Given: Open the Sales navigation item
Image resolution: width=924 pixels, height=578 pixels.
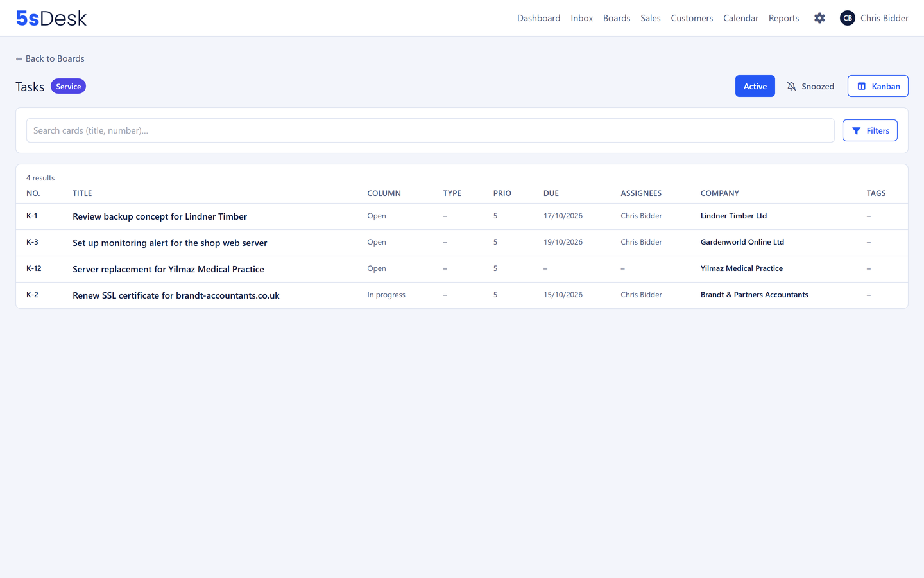Looking at the screenshot, I should point(651,18).
